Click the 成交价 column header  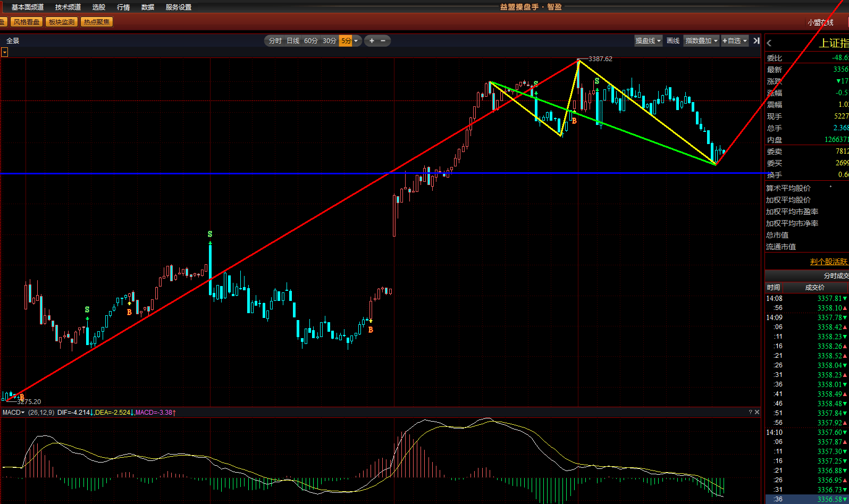[815, 287]
